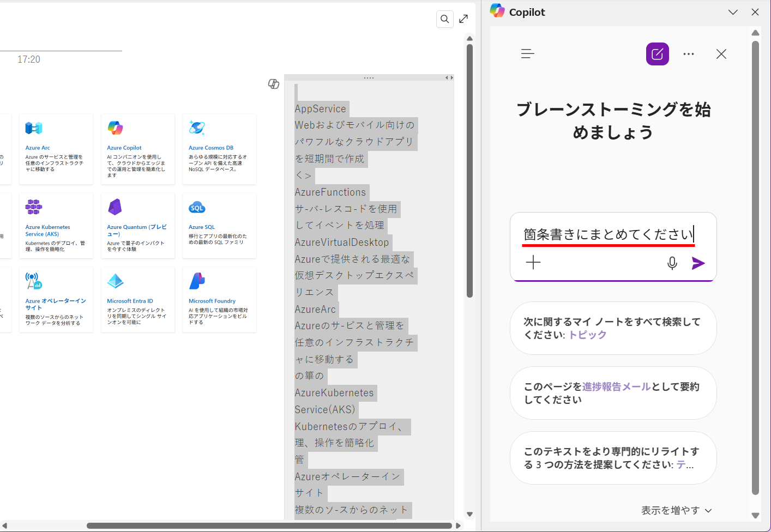Open the Azure Cosmos DB tile
Screen dimensions: 771x532
219,149
